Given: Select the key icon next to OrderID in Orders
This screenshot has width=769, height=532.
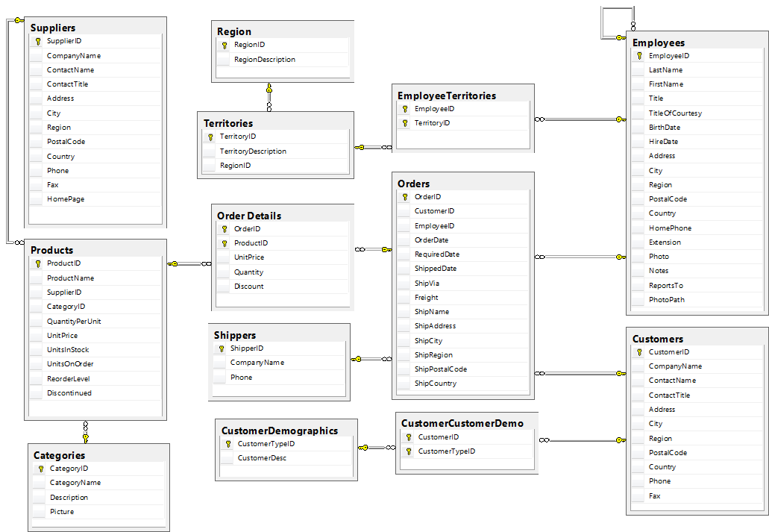Looking at the screenshot, I should click(404, 196).
